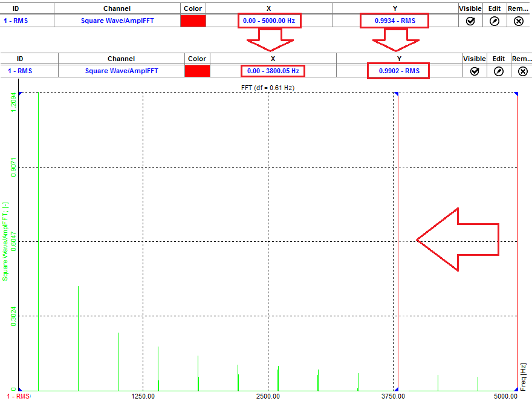Screen dimensions: 532x404
Task: Click the 2500.00 frequency axis tick label
Action: (x=268, y=396)
